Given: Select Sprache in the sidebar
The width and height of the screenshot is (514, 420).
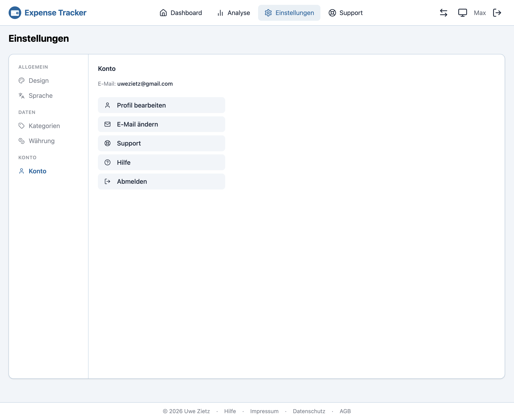Looking at the screenshot, I should [40, 96].
